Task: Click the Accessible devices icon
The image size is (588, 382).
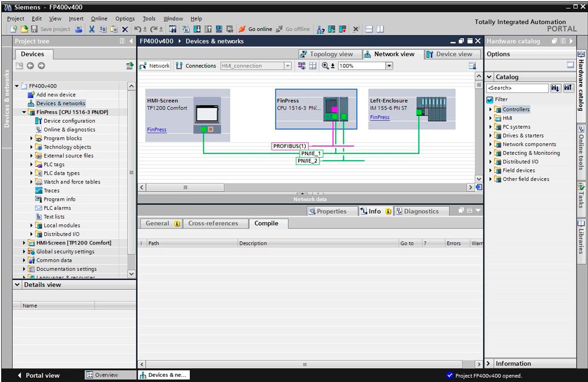Action: (x=320, y=29)
